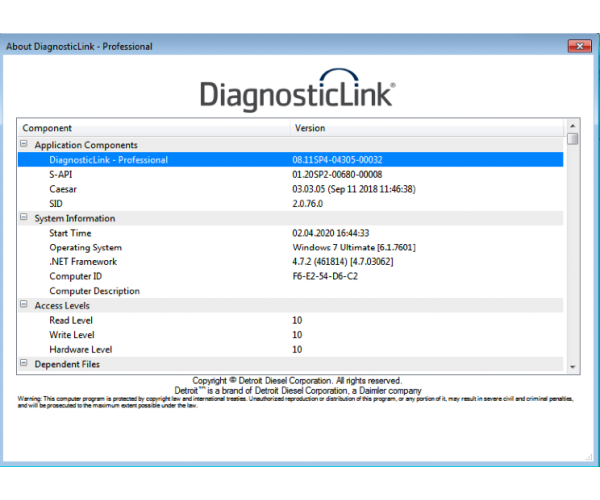Select the Caesar component row
The width and height of the screenshot is (600, 500).
coord(290,189)
